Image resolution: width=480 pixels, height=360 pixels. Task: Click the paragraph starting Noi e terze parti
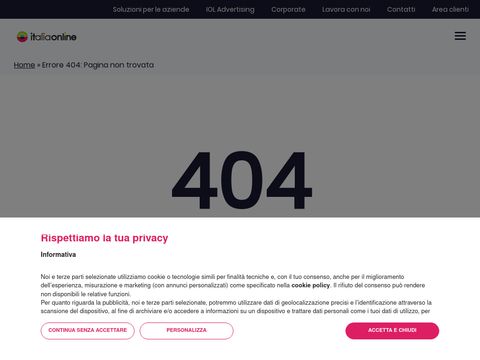point(233,285)
